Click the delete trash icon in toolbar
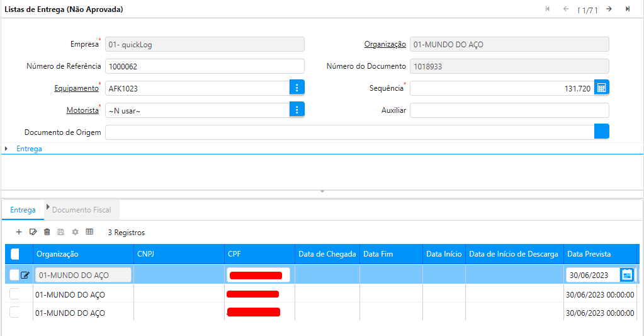Screen dimensions: 644x336 [47, 232]
